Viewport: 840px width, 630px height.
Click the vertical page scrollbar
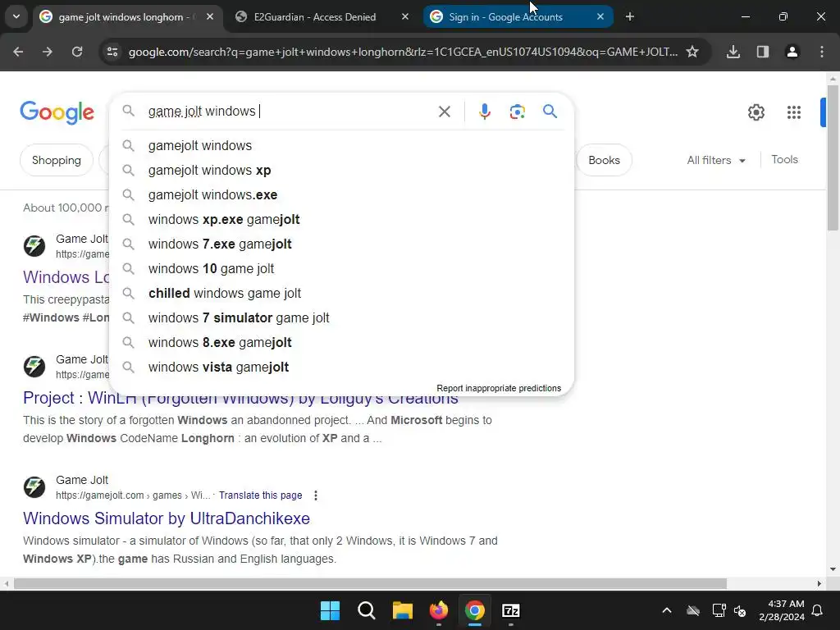click(x=833, y=157)
